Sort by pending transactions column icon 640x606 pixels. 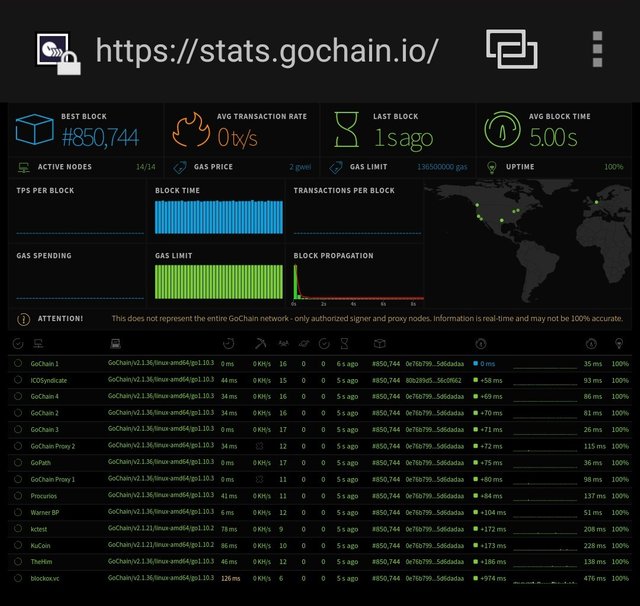click(x=304, y=344)
